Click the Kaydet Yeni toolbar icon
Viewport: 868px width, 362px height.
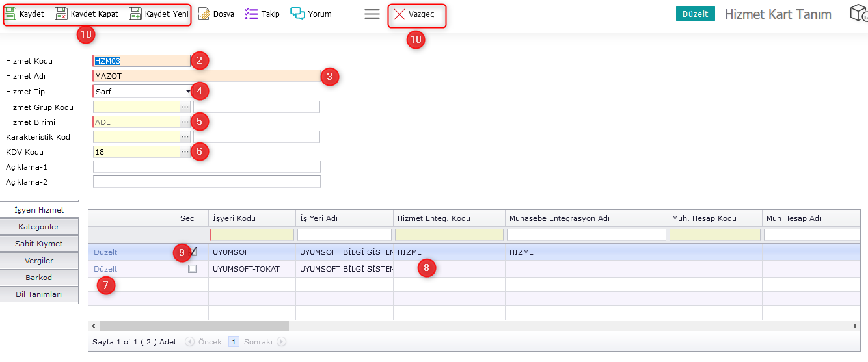point(135,14)
